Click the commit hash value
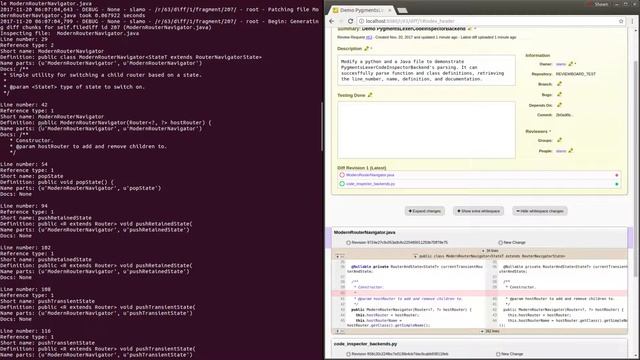The image size is (640, 360). click(x=564, y=115)
